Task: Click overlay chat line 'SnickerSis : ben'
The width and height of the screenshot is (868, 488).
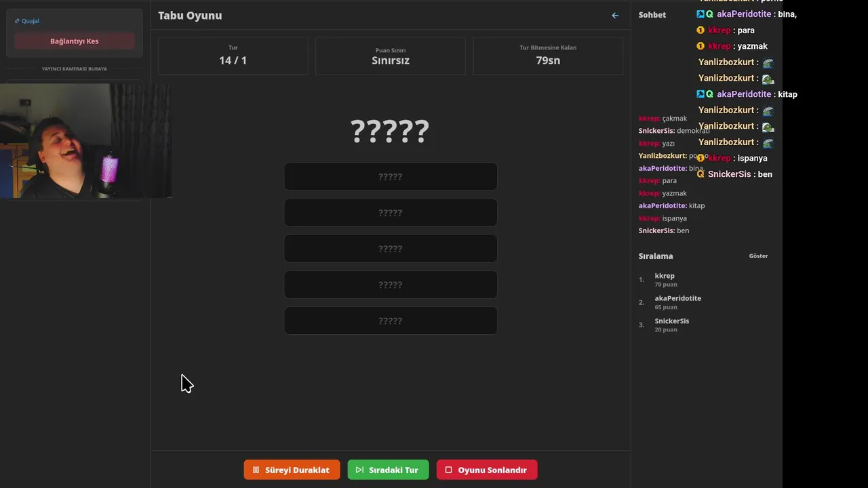Action: [734, 174]
